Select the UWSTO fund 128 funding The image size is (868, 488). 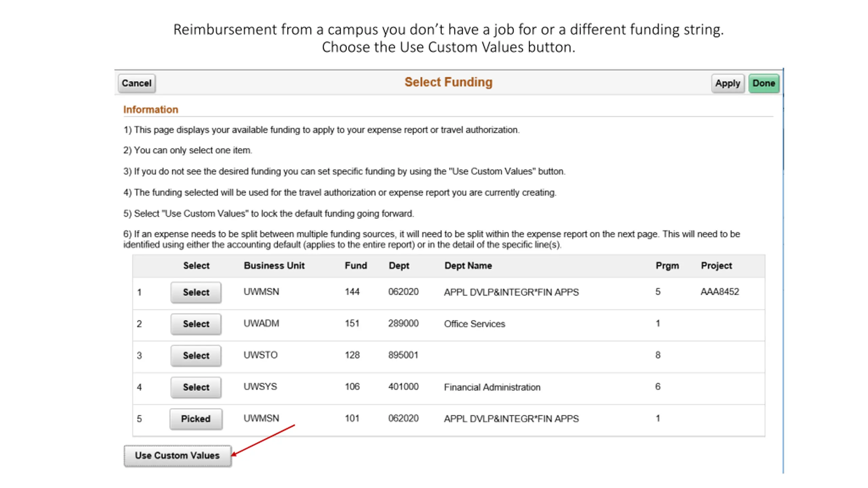196,355
